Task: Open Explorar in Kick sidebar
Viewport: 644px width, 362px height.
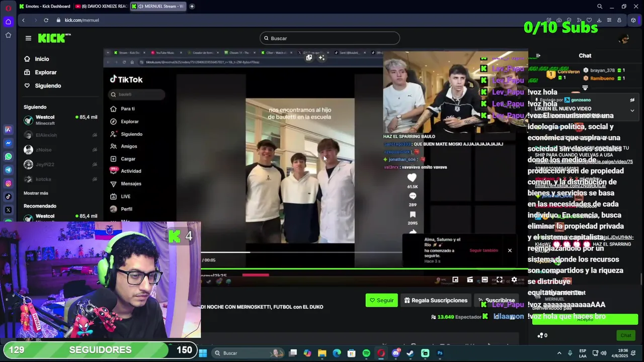Action: pyautogui.click(x=40, y=72)
